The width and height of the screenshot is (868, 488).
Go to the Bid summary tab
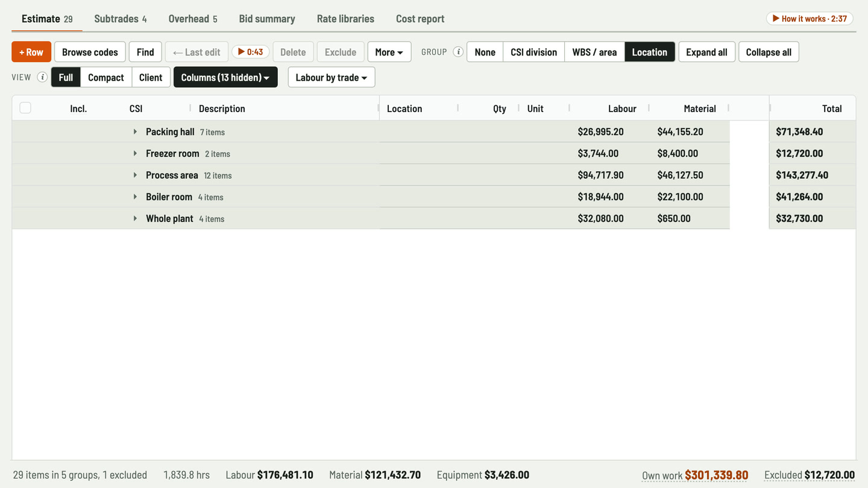tap(267, 19)
